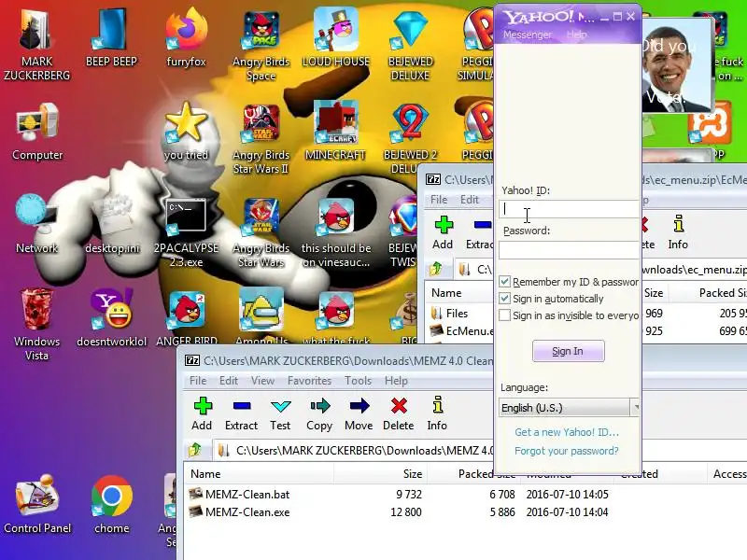Open Edit menu in MEMZ 7-Zip window
This screenshot has height=560, width=747.
tap(228, 381)
